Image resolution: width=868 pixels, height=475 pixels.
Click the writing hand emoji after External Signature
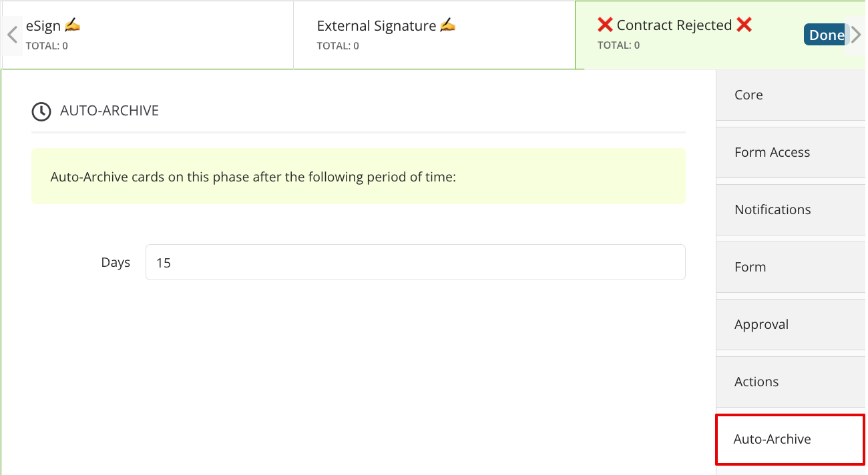click(x=448, y=26)
